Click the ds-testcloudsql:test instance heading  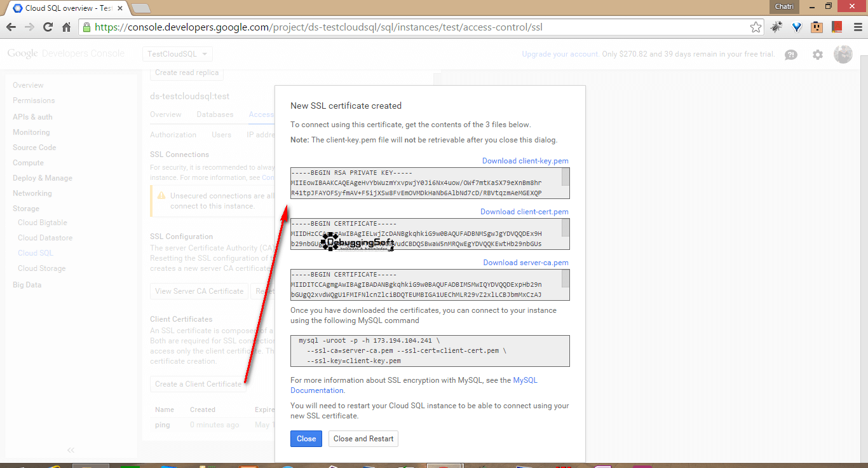pyautogui.click(x=189, y=96)
